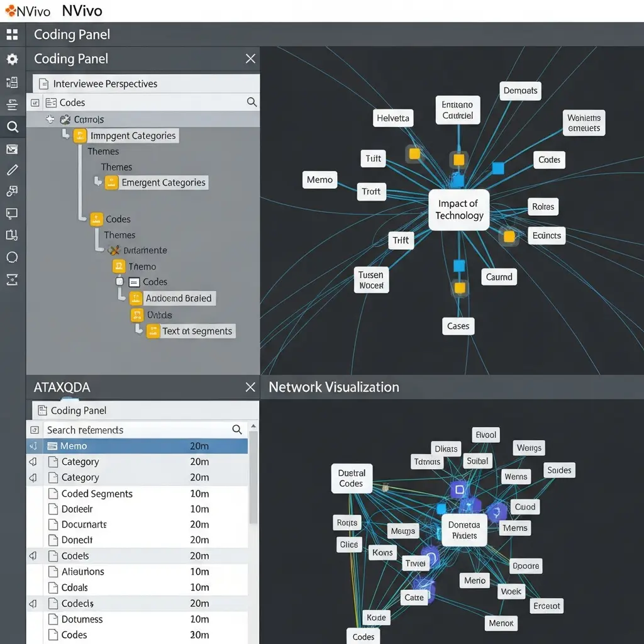
Task: Click the Tussen Wocerl node
Action: tap(371, 280)
